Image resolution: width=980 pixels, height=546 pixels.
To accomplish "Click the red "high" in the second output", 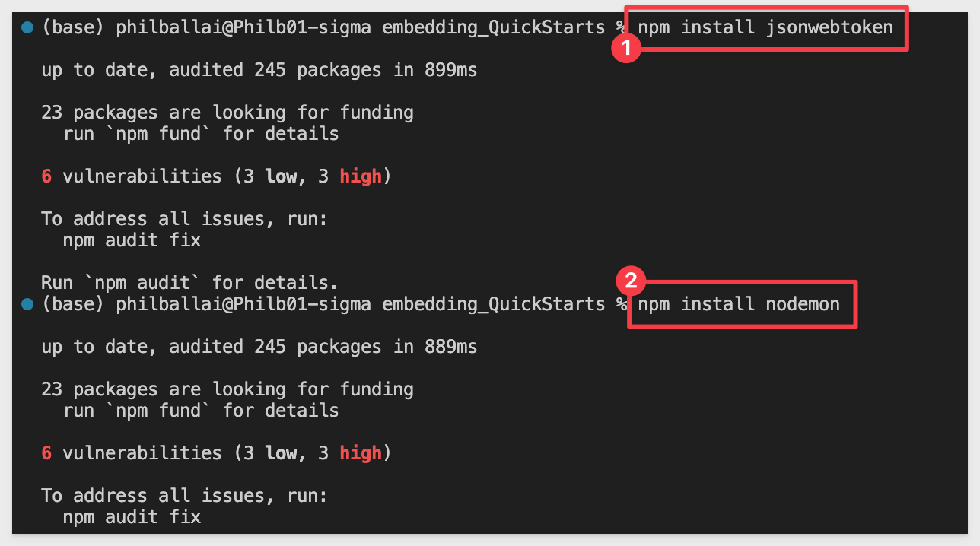I will (361, 453).
